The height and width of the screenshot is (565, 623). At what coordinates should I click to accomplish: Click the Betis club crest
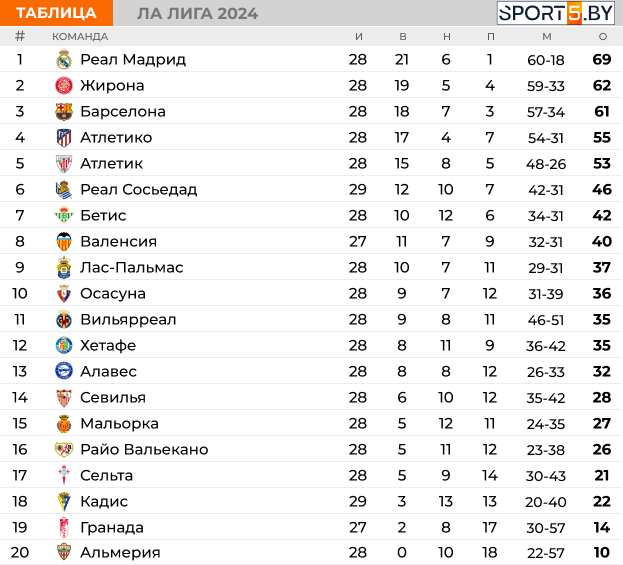coord(64,215)
